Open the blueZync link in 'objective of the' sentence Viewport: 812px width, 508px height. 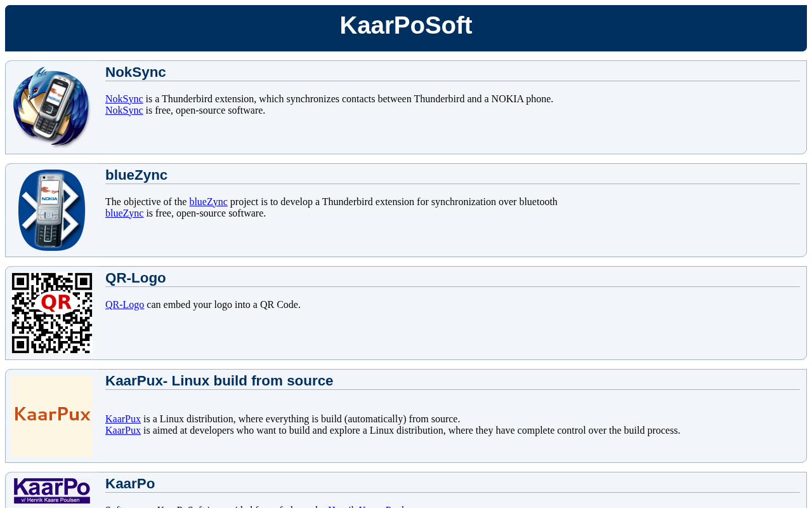208,202
